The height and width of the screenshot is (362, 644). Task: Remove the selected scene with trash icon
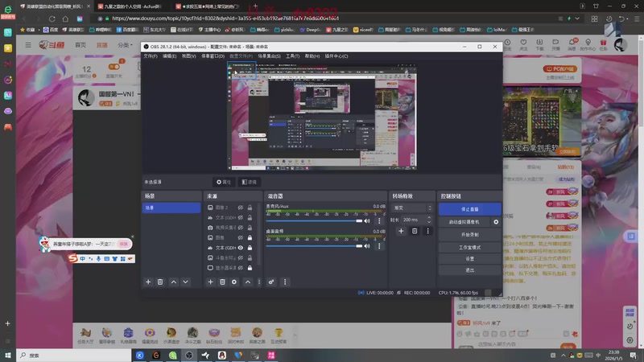click(x=160, y=282)
